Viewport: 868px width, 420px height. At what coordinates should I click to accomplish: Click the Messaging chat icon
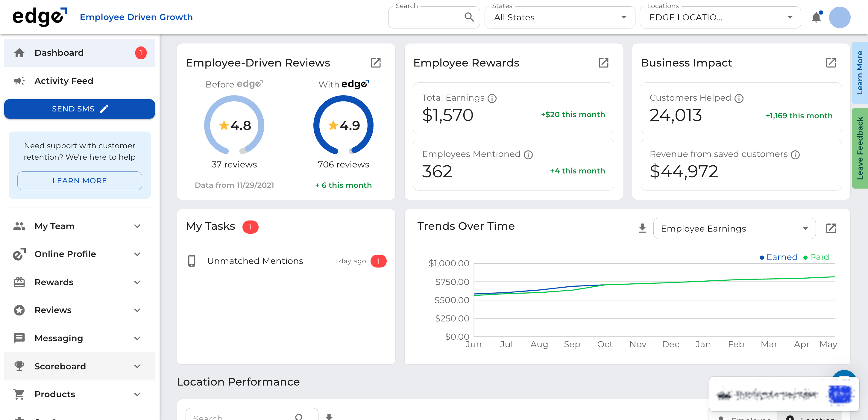(x=19, y=338)
